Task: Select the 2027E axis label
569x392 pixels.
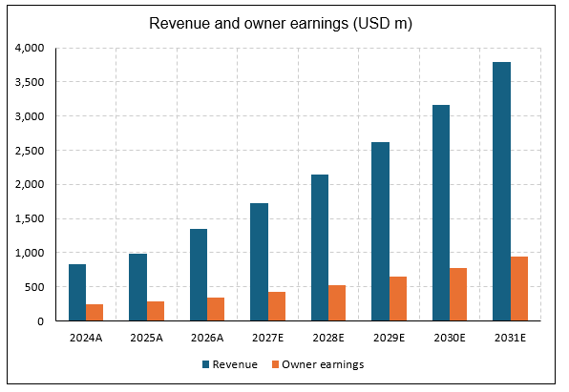Action: click(268, 338)
